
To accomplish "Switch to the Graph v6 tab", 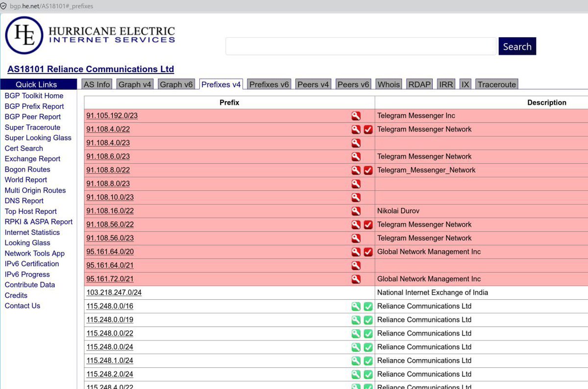I will point(176,84).
